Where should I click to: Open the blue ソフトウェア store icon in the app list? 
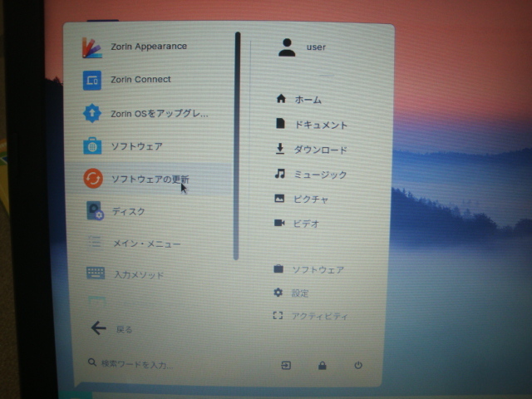coord(92,146)
